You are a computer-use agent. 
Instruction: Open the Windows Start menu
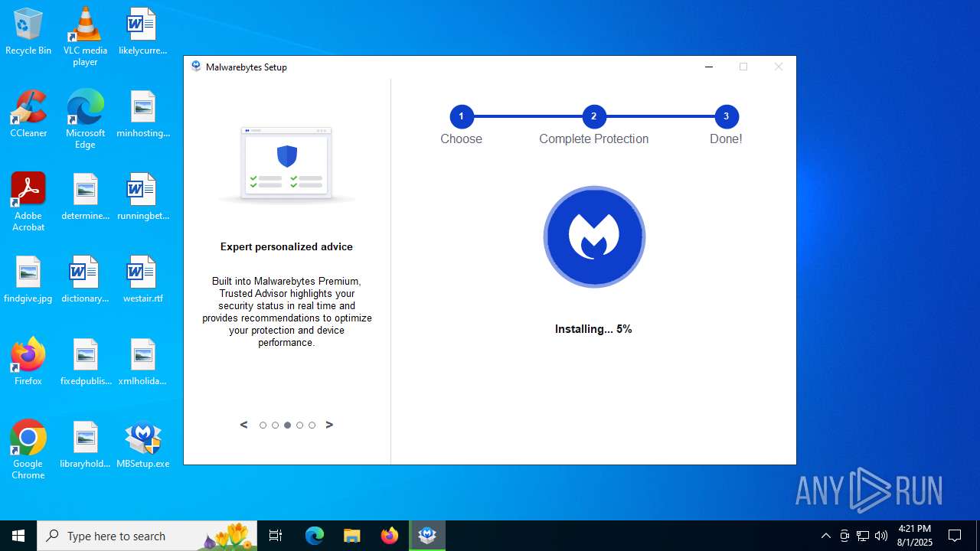click(x=18, y=536)
